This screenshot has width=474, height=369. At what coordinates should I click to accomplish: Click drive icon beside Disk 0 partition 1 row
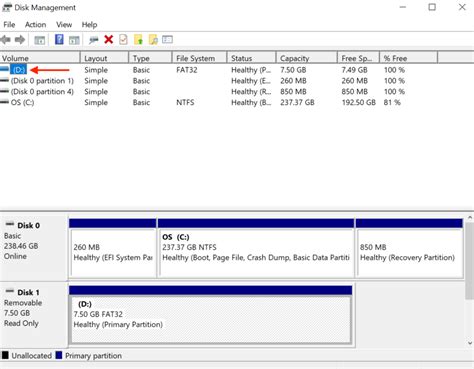pyautogui.click(x=4, y=80)
